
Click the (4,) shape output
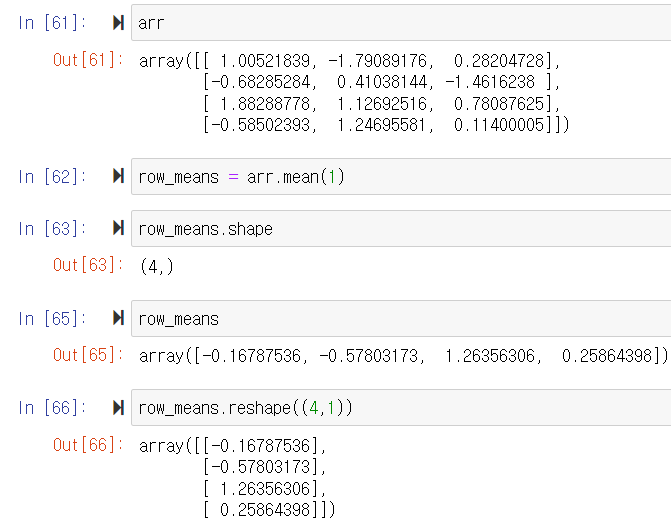tap(157, 267)
